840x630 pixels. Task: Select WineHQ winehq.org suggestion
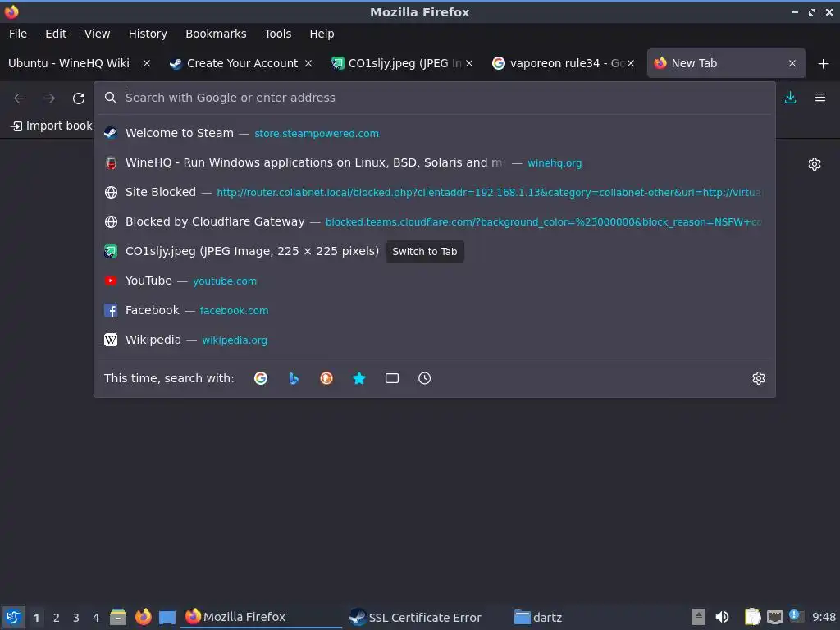[435, 162]
